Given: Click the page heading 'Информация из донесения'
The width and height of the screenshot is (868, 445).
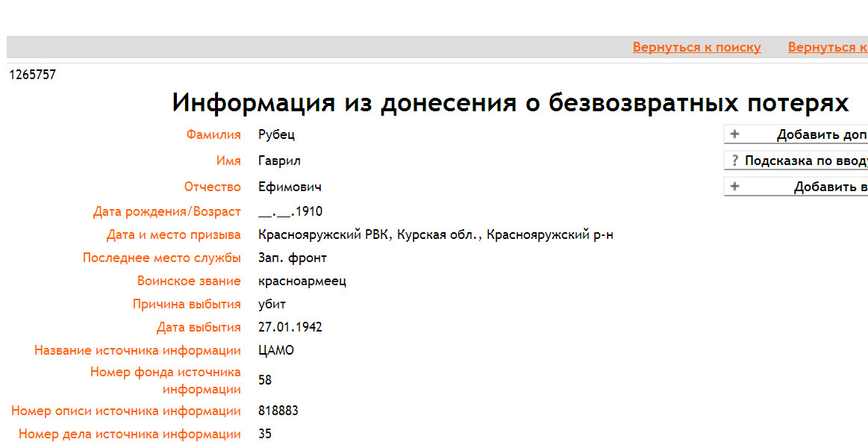Looking at the screenshot, I should pos(510,103).
